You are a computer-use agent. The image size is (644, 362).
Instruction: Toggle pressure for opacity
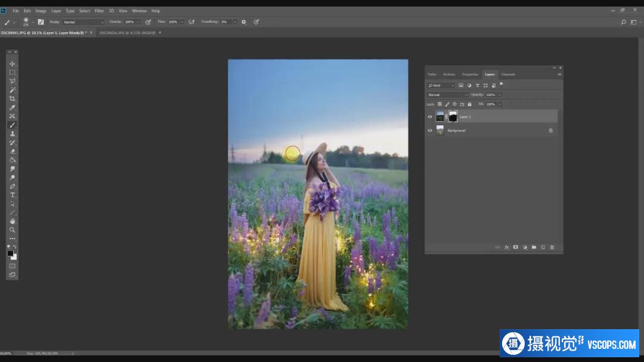[148, 22]
